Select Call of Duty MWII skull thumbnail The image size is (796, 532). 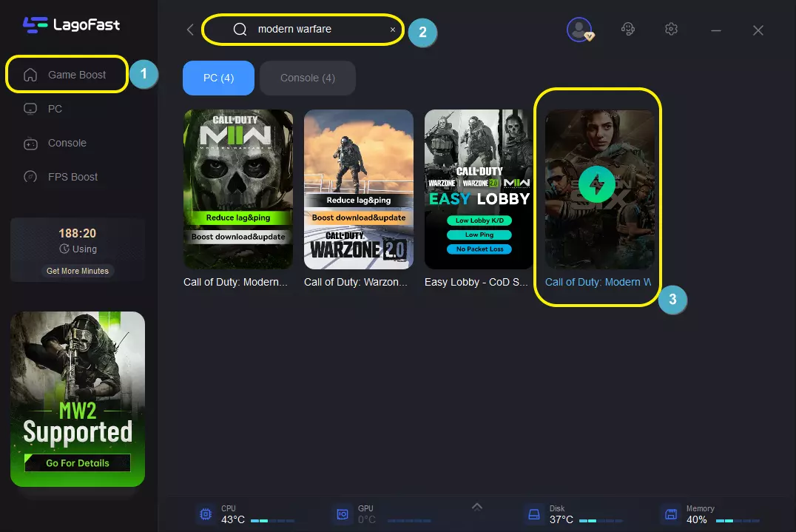[x=238, y=189]
